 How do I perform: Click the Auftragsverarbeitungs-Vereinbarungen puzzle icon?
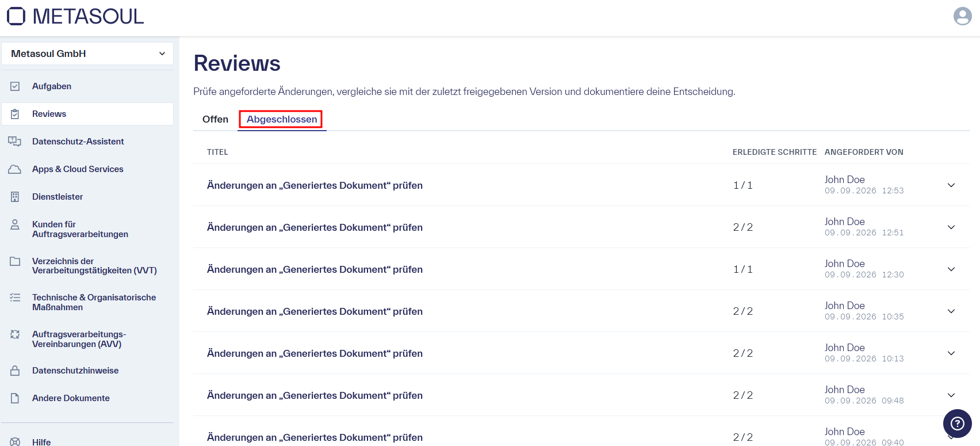(15, 334)
